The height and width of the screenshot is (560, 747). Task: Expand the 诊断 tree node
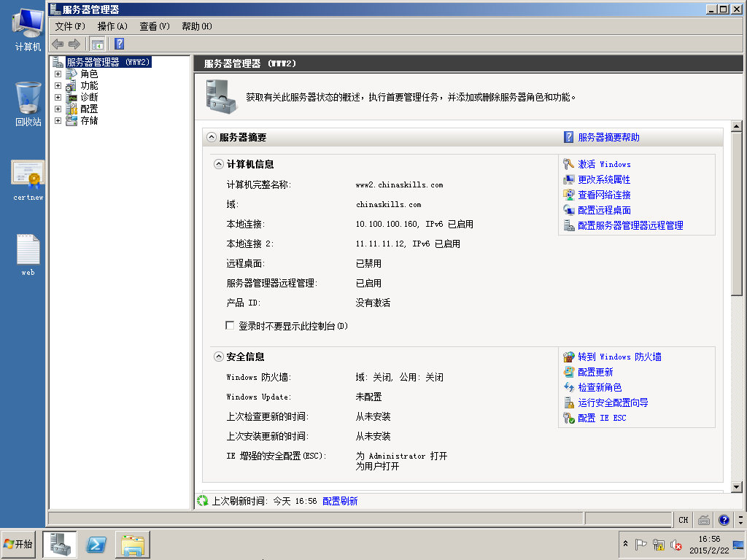point(58,97)
